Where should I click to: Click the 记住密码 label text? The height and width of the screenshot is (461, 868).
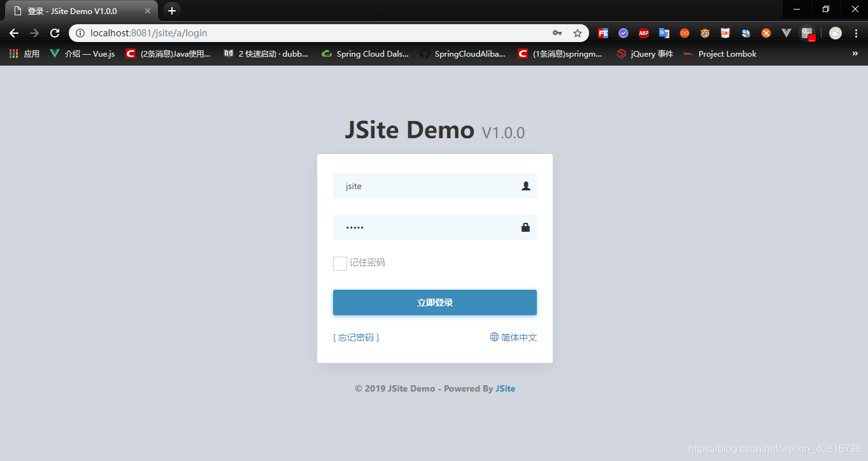pos(367,262)
